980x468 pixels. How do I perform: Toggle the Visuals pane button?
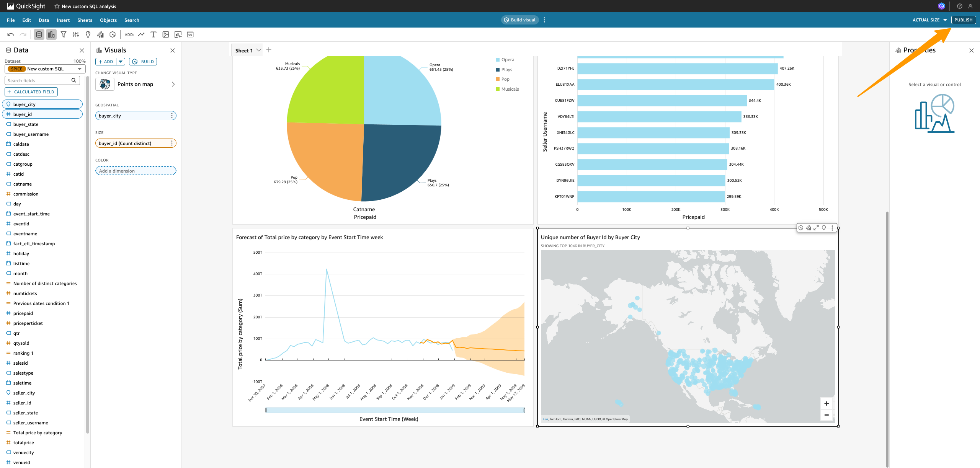click(51, 34)
